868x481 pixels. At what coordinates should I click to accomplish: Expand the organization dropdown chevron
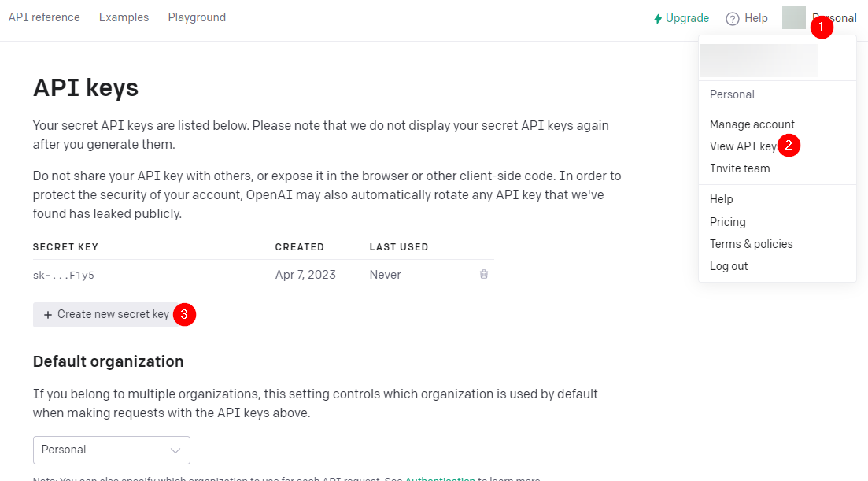[x=175, y=450]
